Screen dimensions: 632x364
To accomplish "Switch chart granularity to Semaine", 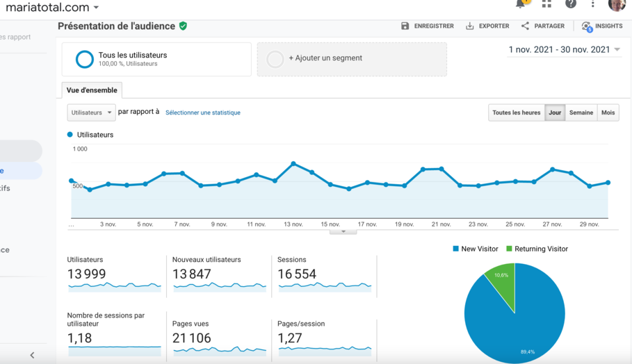I will click(581, 113).
